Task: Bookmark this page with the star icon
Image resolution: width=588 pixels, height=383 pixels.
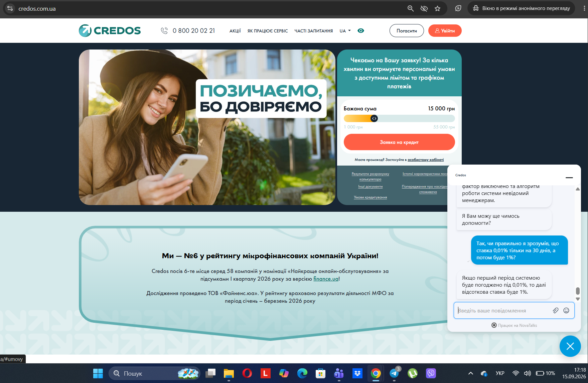Action: pos(438,8)
